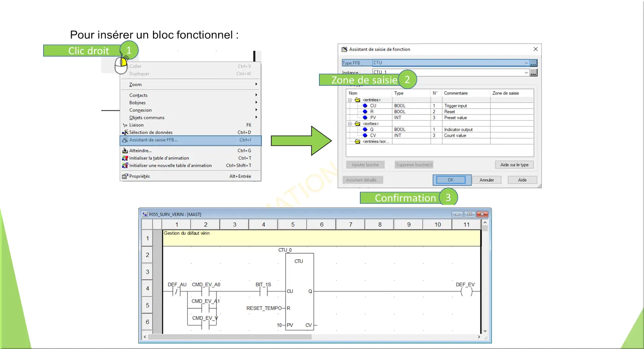Click the DEF_AU normally closed contact
The image size is (644, 349).
(x=177, y=291)
